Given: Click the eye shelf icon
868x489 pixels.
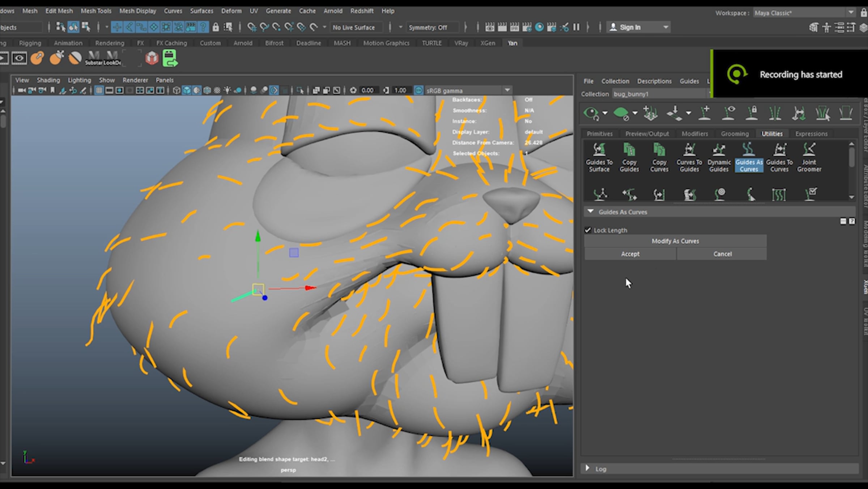Looking at the screenshot, I should tap(19, 58).
